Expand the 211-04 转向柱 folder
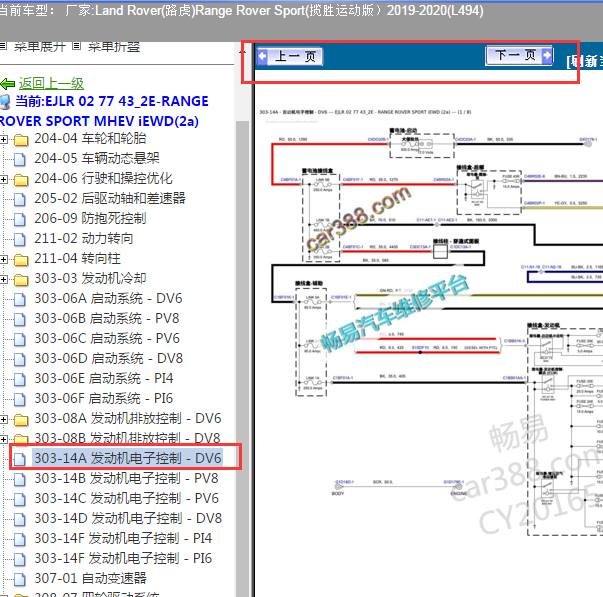Screen dimensions: 603x597 (3, 259)
